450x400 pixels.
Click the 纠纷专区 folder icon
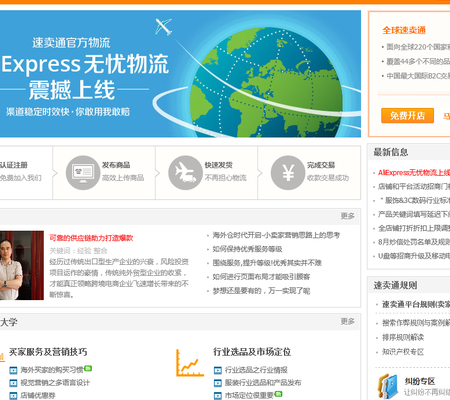point(388,386)
